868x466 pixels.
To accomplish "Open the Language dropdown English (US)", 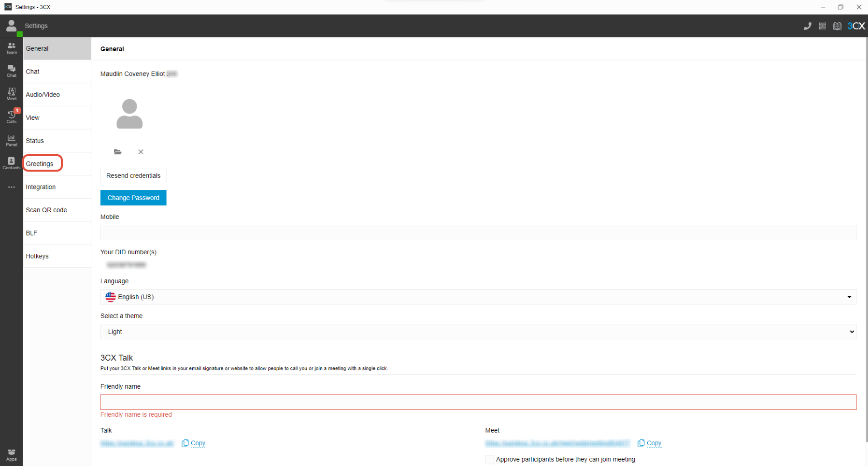I will pos(478,297).
